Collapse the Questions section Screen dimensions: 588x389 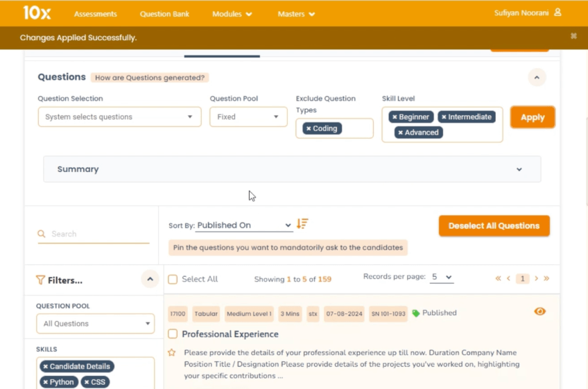[537, 78]
